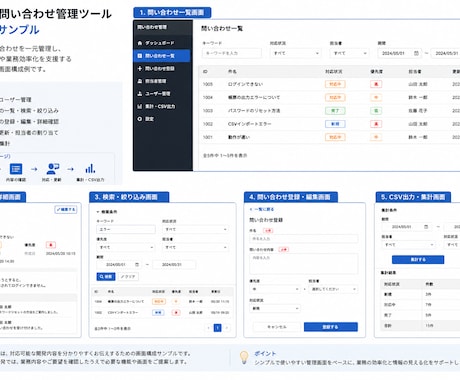Focus キーワード input in 問い合わせ一覧 filters
This screenshot has height=380, width=460.
[x=232, y=53]
